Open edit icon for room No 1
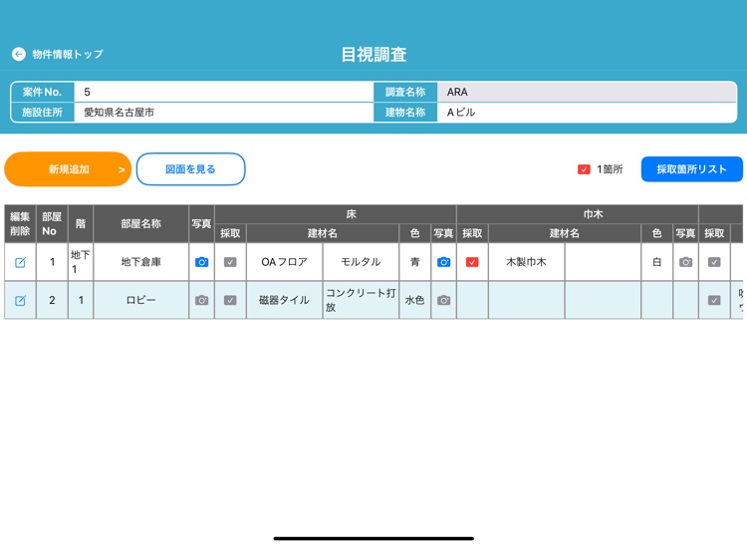The image size is (747, 560). coord(20,262)
